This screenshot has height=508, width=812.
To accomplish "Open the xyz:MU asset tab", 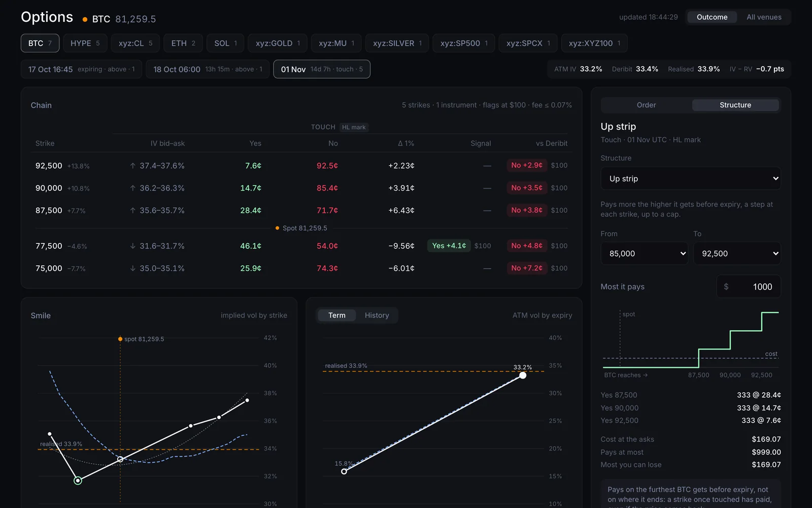I will pos(336,43).
